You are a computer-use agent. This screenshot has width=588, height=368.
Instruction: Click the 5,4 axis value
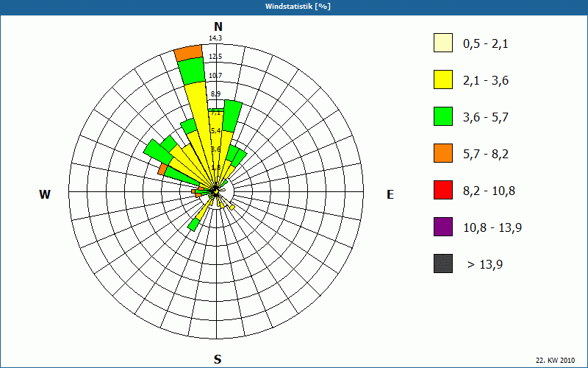[x=215, y=131]
